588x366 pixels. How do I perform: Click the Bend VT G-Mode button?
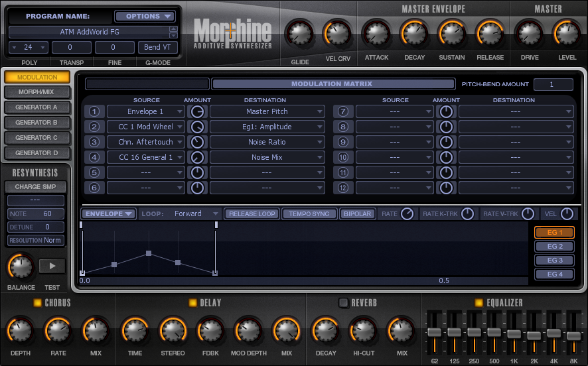point(157,48)
